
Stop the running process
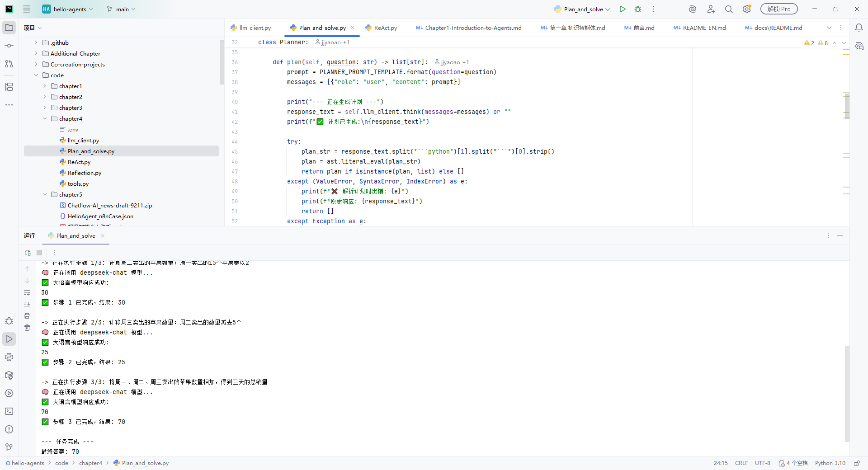click(x=39, y=253)
